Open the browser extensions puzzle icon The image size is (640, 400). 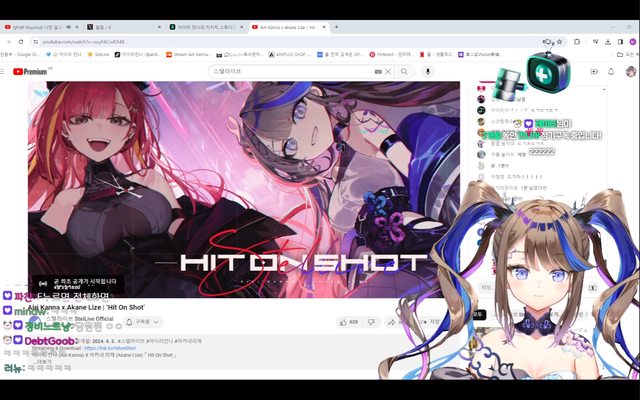point(577,41)
